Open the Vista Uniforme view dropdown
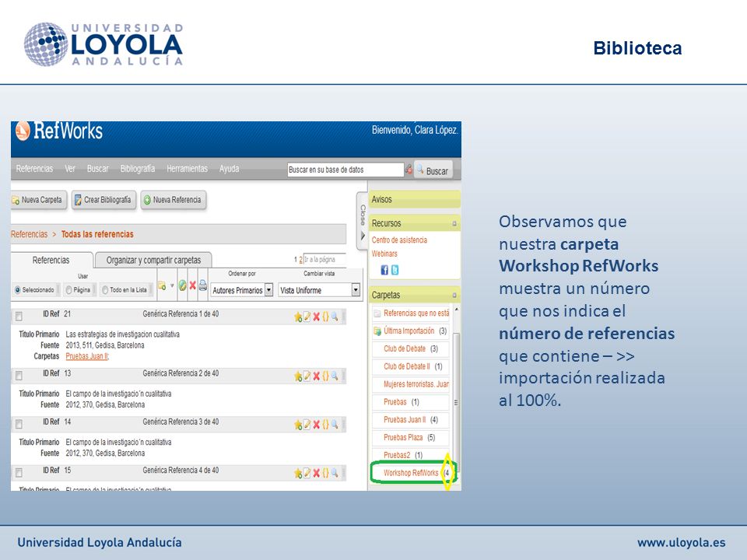Image resolution: width=747 pixels, height=560 pixels. [x=319, y=289]
